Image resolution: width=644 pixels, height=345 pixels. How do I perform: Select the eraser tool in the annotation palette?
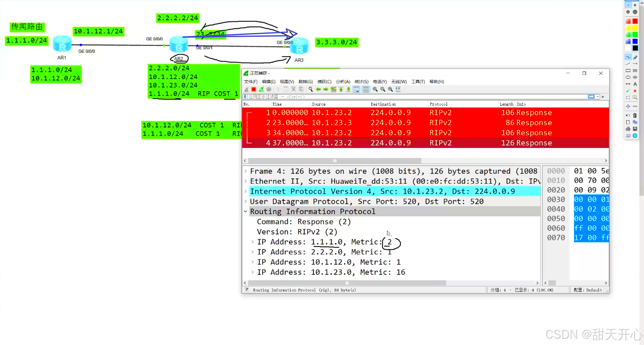pos(635,57)
